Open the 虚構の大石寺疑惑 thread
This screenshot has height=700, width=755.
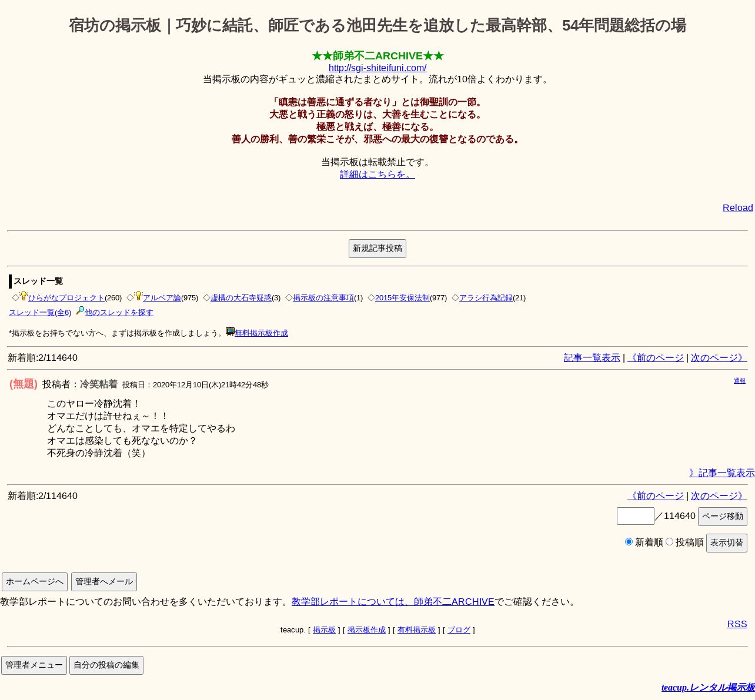click(x=241, y=298)
